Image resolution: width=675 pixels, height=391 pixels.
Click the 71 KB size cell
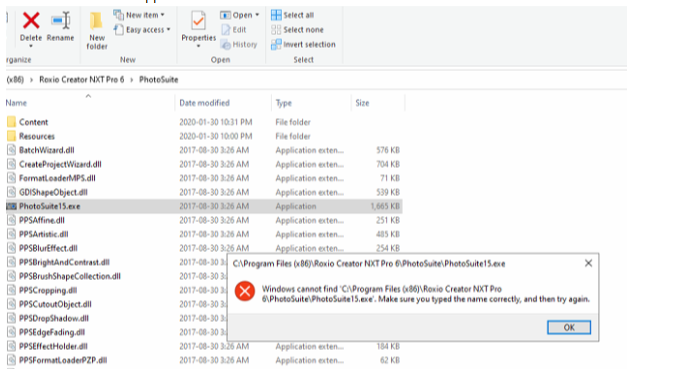pyautogui.click(x=390, y=178)
